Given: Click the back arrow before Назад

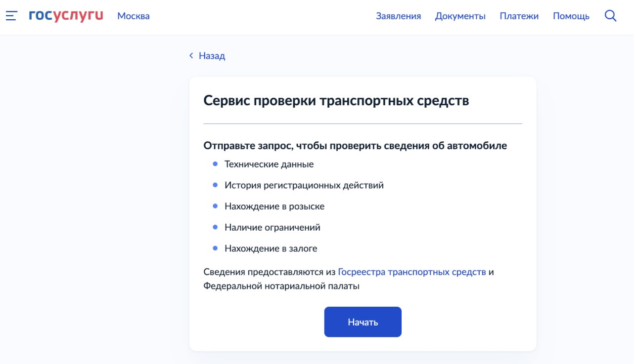Looking at the screenshot, I should [x=190, y=56].
